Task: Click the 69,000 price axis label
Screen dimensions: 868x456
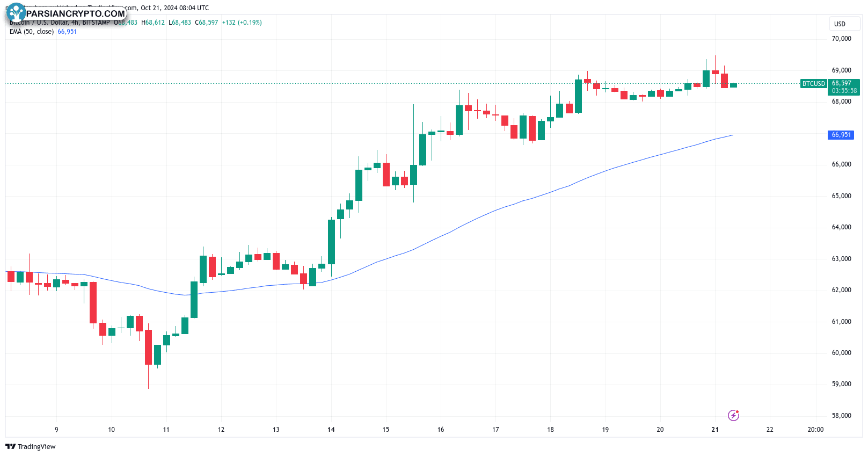Action: (x=841, y=70)
